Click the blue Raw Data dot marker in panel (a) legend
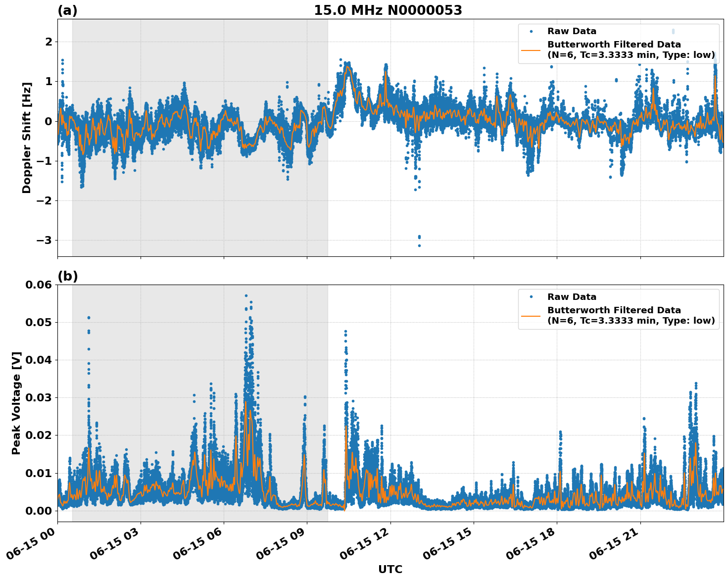 (x=531, y=31)
